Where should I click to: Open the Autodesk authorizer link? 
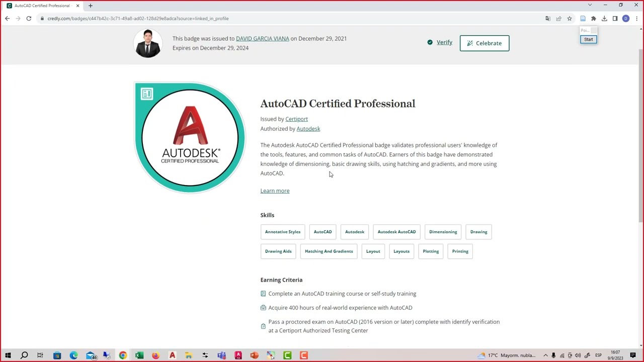click(308, 129)
